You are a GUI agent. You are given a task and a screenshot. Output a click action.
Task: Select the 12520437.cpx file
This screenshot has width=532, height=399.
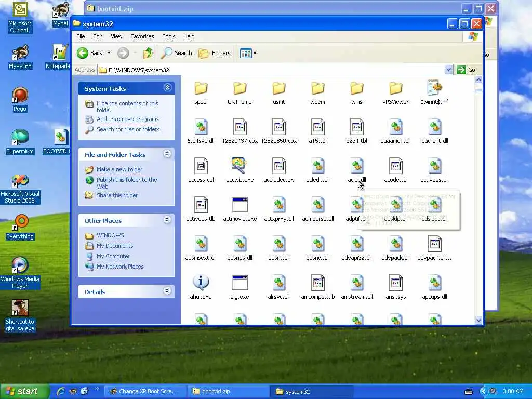(x=240, y=132)
